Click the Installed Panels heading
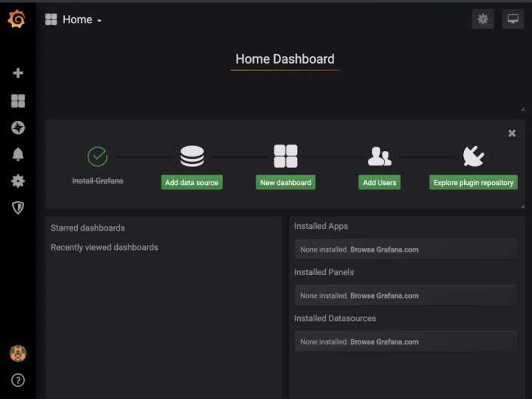This screenshot has height=399, width=532. tap(324, 272)
